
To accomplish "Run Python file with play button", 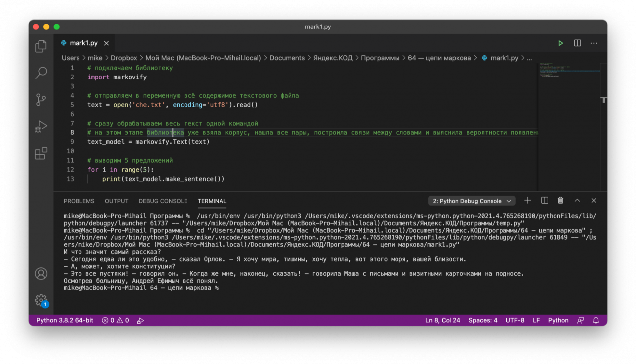I will [561, 43].
